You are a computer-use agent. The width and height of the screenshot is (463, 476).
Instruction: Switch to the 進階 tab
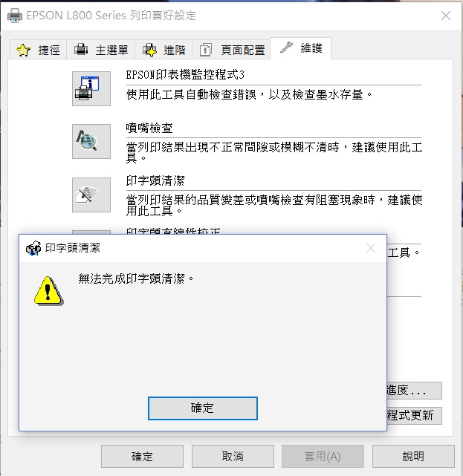coord(164,50)
